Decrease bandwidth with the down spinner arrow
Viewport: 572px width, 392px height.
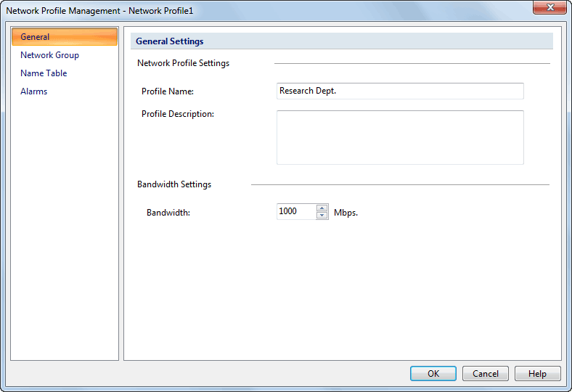[x=322, y=215]
